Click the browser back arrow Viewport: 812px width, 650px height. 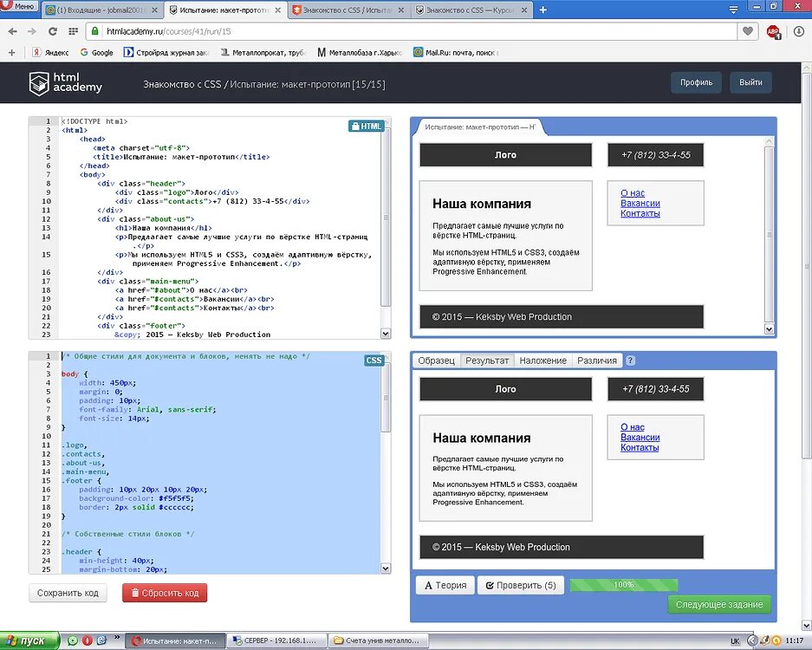(x=12, y=31)
